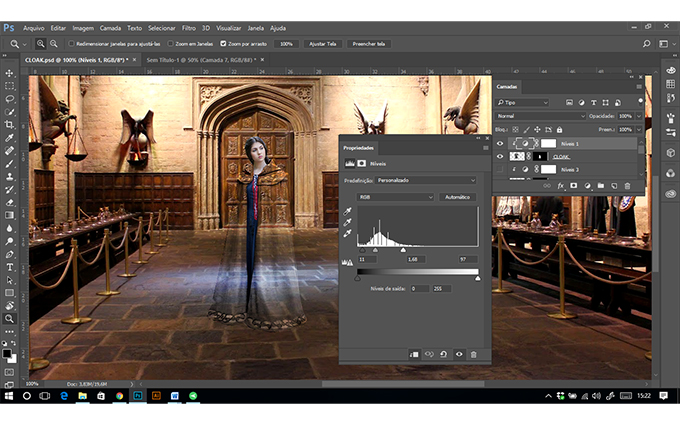
Task: Toggle adjustment visibility eye in Propriedades
Action: pos(459,354)
